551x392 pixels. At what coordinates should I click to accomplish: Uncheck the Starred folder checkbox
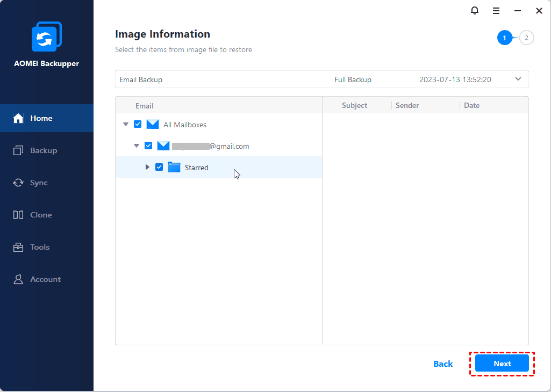[x=159, y=167]
